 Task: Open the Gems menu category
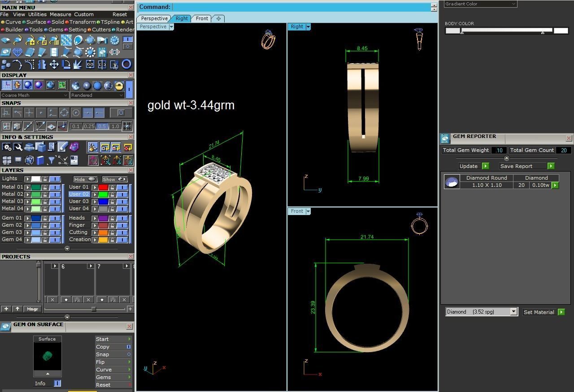click(x=56, y=30)
